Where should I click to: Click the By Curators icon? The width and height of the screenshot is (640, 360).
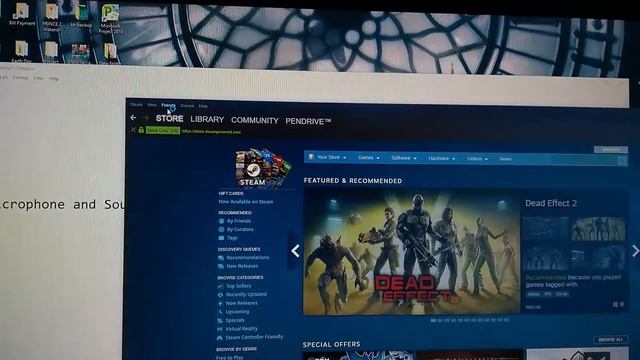pyautogui.click(x=222, y=229)
